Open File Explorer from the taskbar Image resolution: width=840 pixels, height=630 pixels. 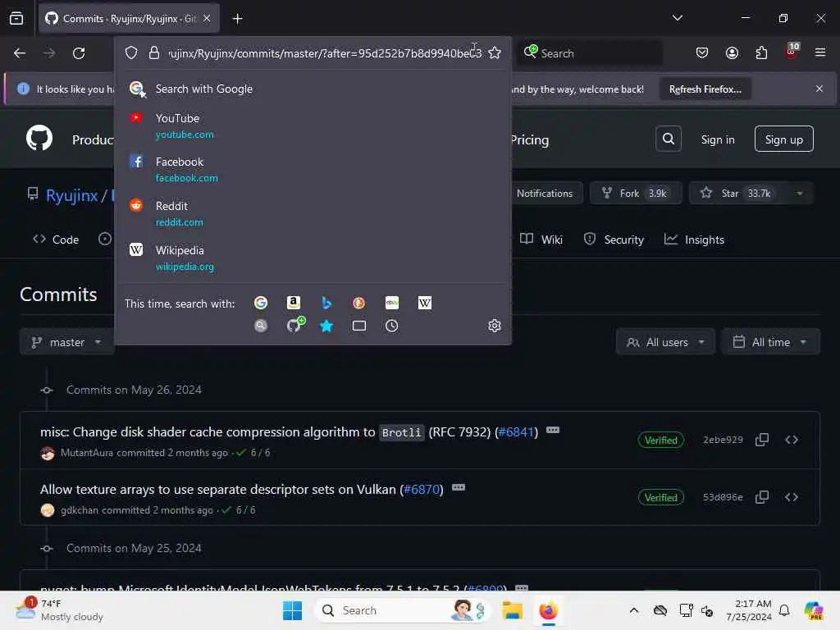[512, 610]
